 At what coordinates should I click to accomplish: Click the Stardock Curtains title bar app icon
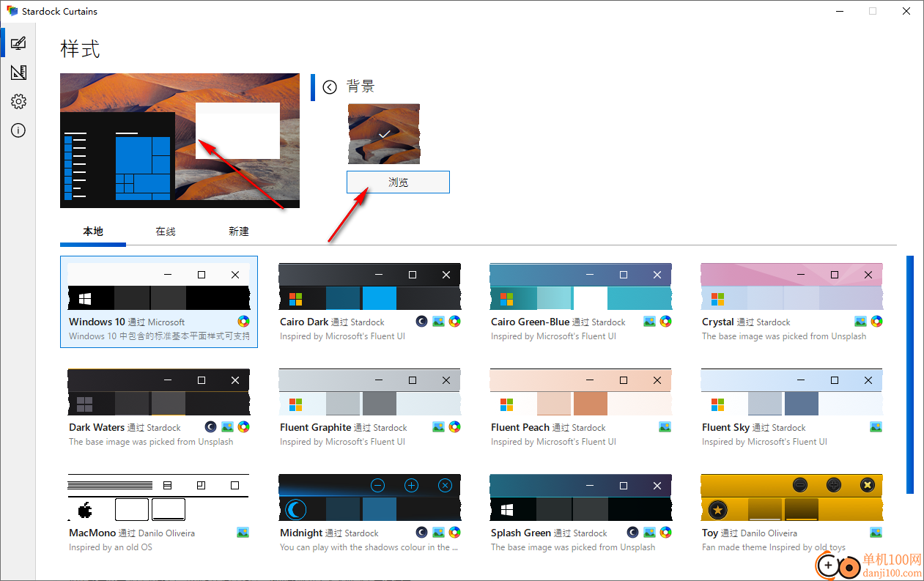click(12, 11)
